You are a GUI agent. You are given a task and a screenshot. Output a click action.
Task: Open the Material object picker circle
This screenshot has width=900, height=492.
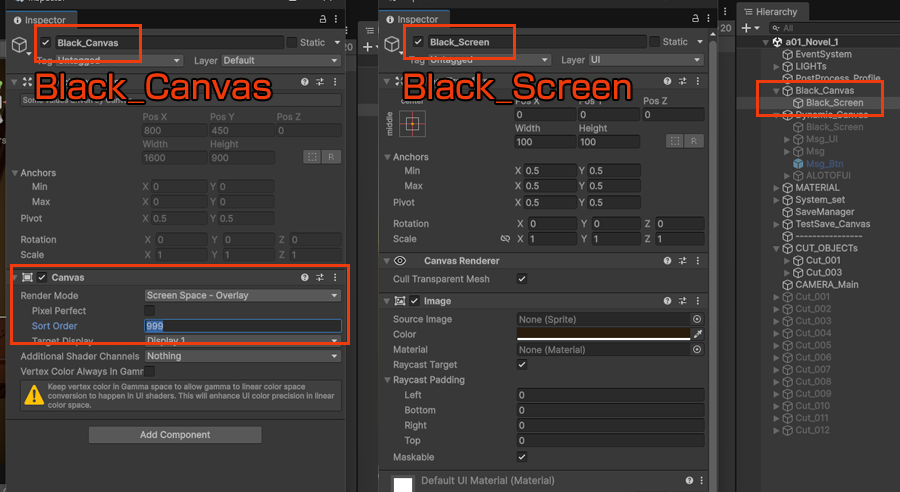click(x=697, y=349)
